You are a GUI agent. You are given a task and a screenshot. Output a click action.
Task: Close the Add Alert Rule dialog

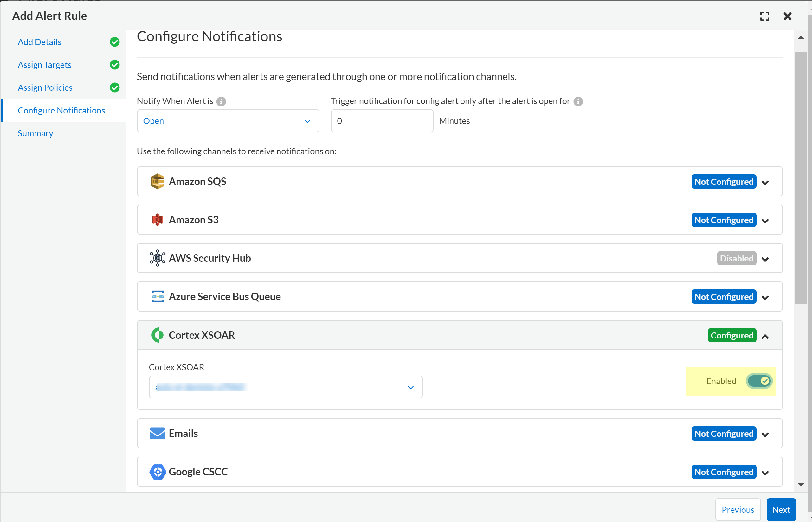(788, 16)
